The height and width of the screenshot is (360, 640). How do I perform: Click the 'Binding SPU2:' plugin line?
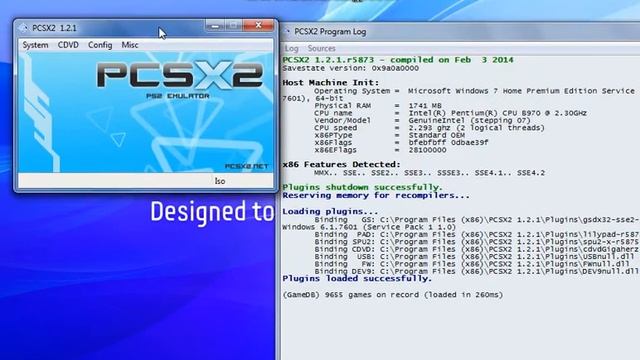click(x=476, y=242)
